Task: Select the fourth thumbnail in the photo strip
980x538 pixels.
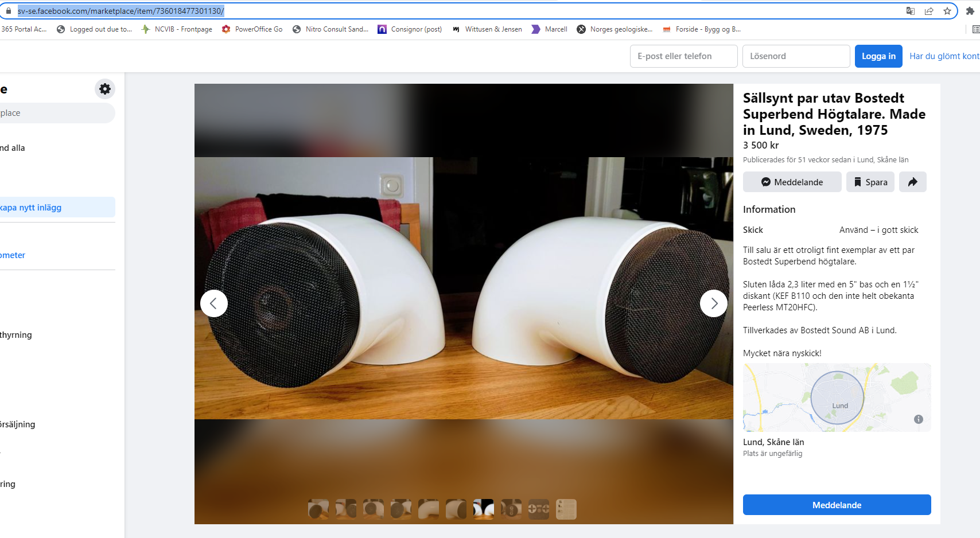Action: (401, 509)
